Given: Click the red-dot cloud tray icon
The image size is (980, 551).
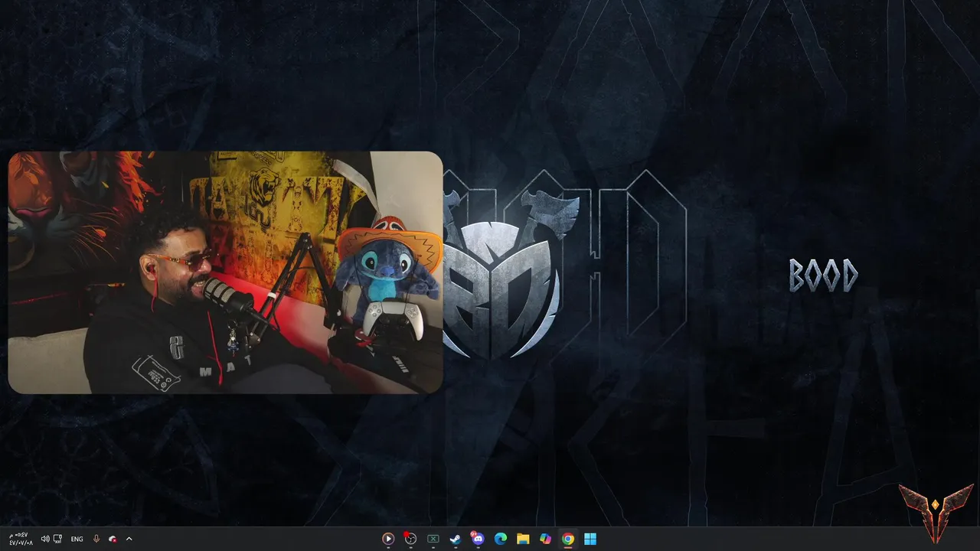Looking at the screenshot, I should point(113,539).
